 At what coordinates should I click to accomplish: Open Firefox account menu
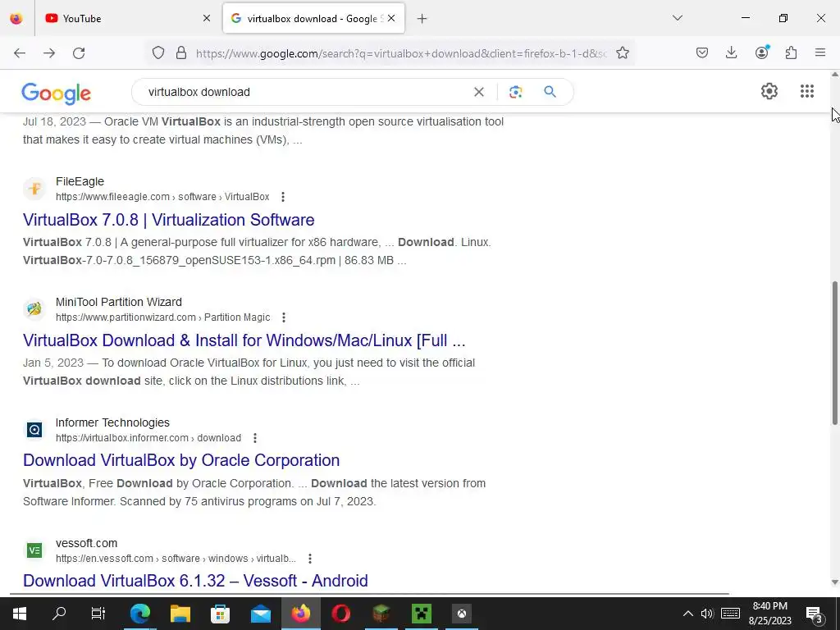(761, 52)
